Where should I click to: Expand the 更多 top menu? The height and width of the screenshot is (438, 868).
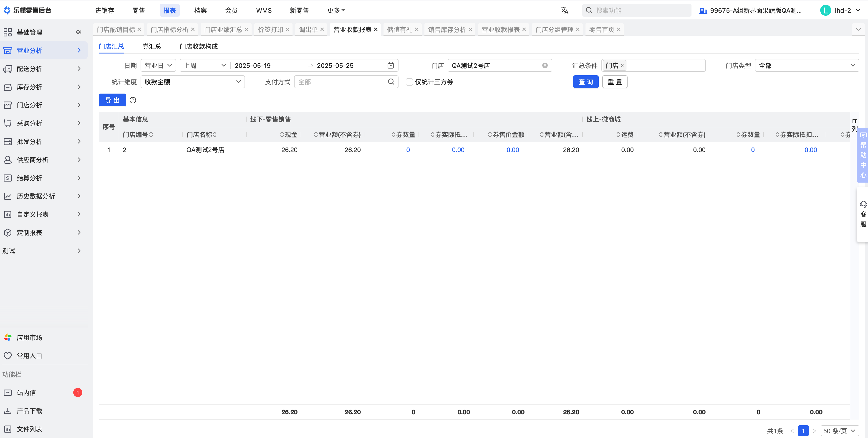(336, 10)
